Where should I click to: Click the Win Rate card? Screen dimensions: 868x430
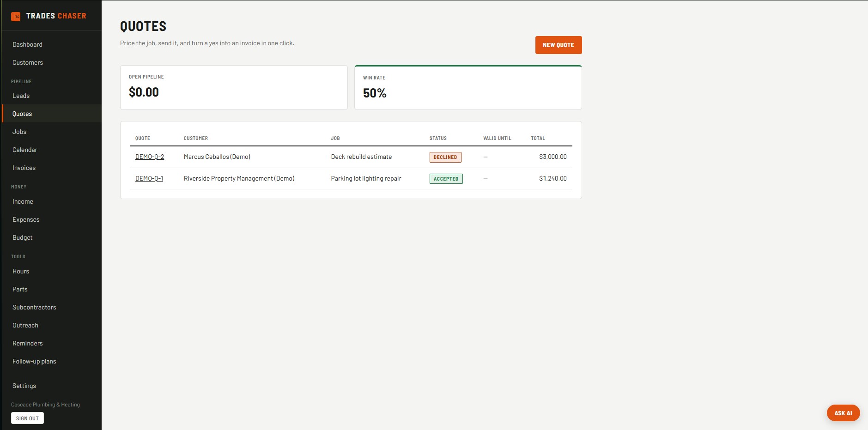(468, 87)
